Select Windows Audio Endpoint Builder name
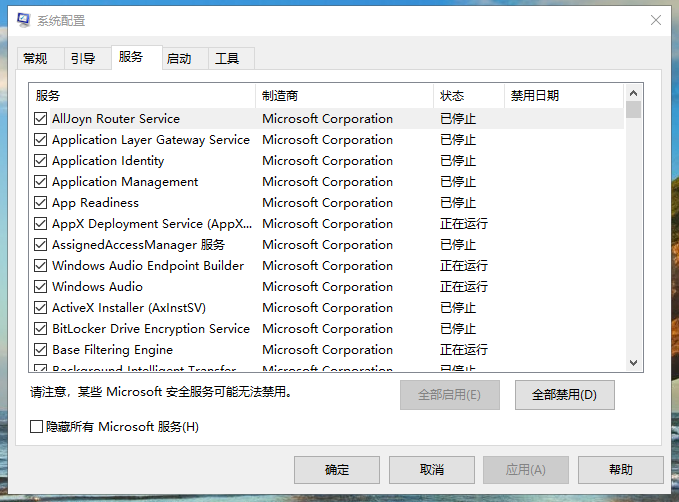The image size is (679, 502). pos(148,266)
